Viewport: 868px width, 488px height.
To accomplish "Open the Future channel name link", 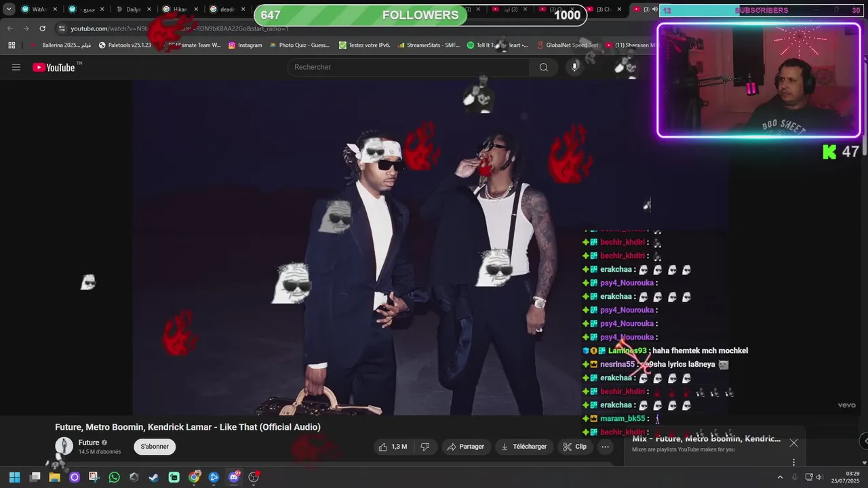I will [89, 443].
